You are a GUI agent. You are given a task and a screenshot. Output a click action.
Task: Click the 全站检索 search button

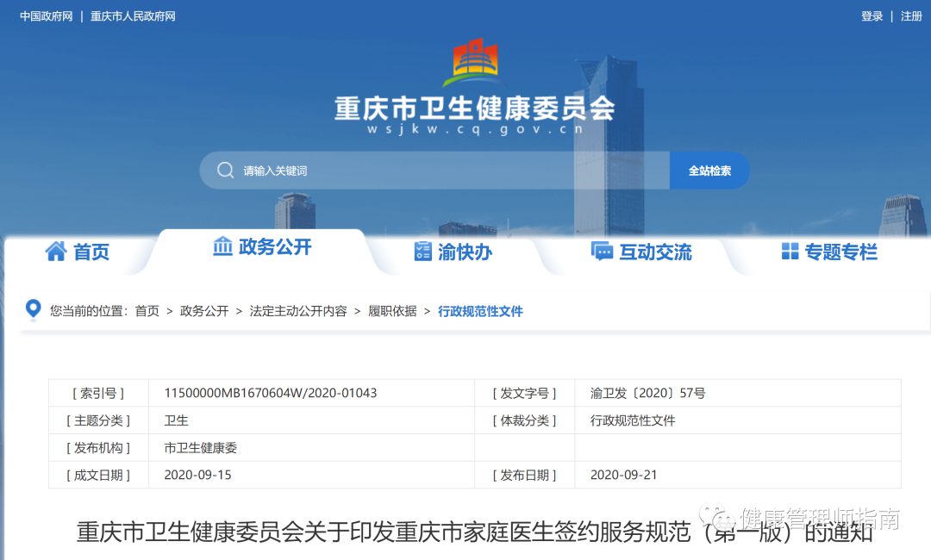(x=709, y=171)
